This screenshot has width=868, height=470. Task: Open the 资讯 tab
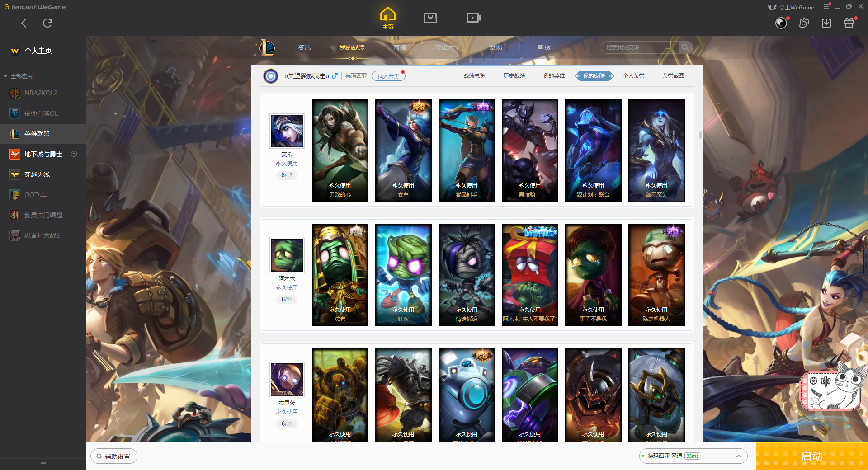304,47
